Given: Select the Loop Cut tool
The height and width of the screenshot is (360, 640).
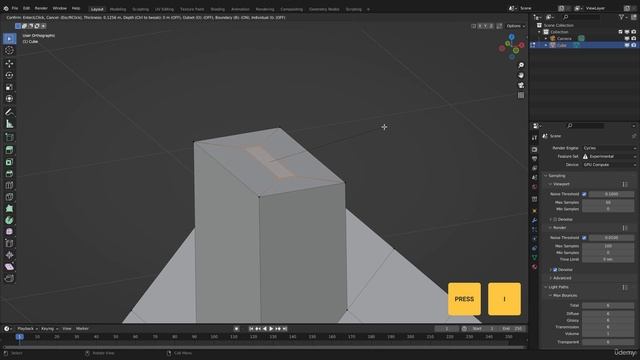Looking at the screenshot, I should click(9, 185).
